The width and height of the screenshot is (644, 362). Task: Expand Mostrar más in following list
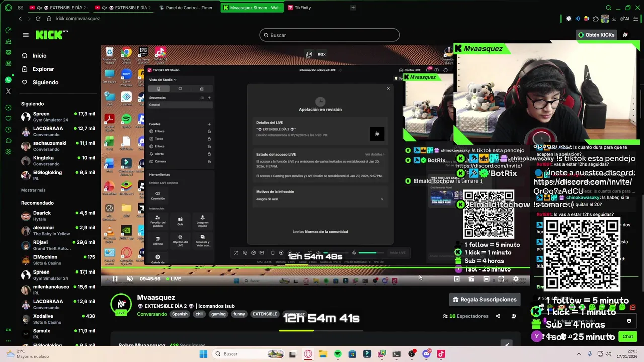point(33,190)
